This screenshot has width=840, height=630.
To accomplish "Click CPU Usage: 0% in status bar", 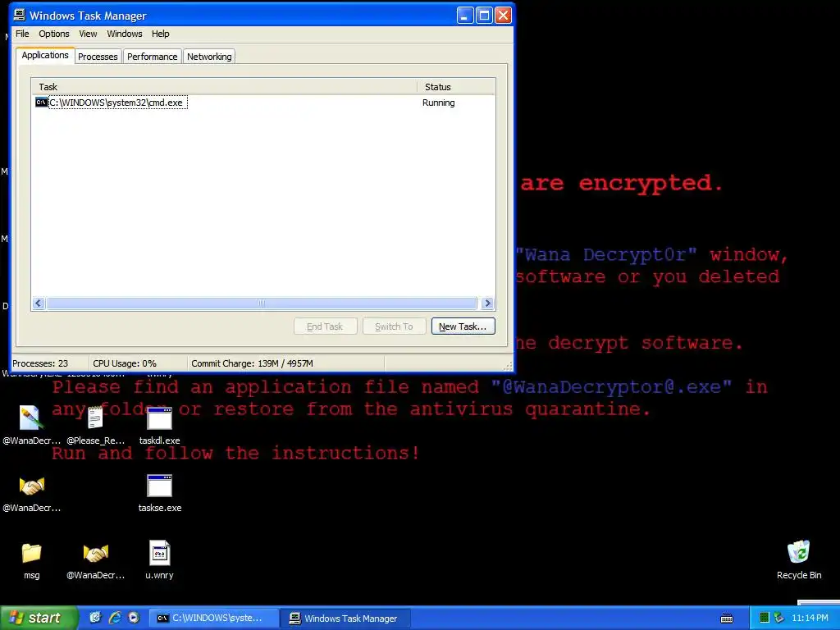I will click(x=125, y=363).
